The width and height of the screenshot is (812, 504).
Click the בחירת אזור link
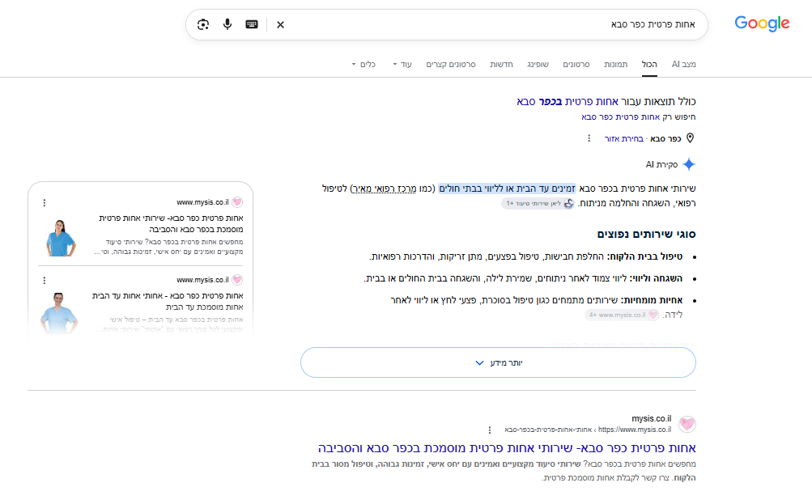point(624,138)
